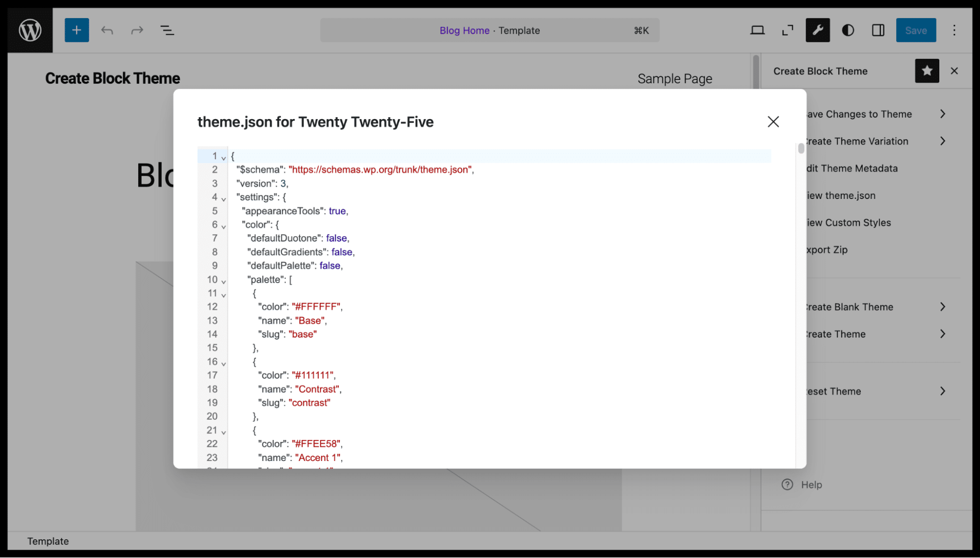
Task: Expand Save Changes to Theme chevron
Action: point(942,114)
